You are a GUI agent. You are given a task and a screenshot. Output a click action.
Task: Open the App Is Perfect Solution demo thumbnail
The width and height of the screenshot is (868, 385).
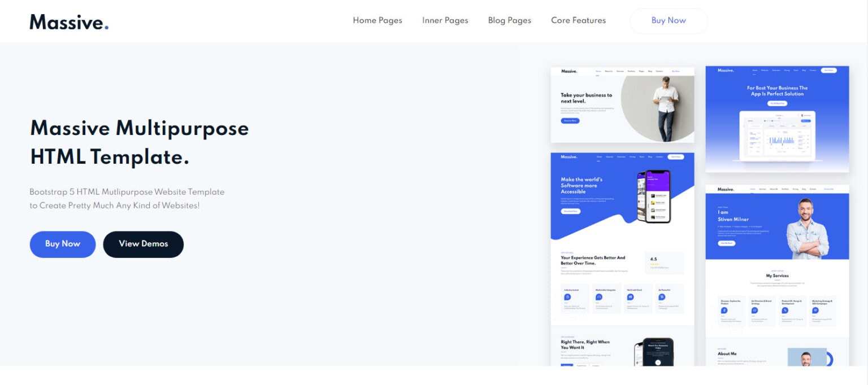pos(777,119)
